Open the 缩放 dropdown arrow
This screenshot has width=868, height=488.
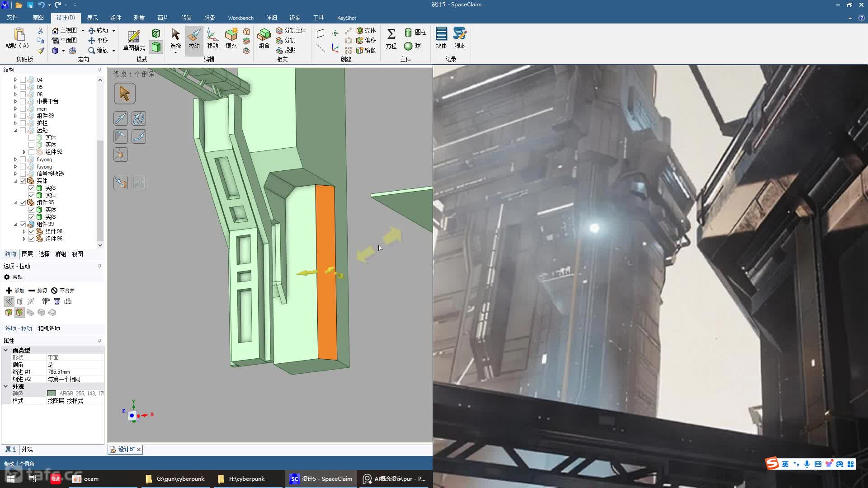coord(113,51)
